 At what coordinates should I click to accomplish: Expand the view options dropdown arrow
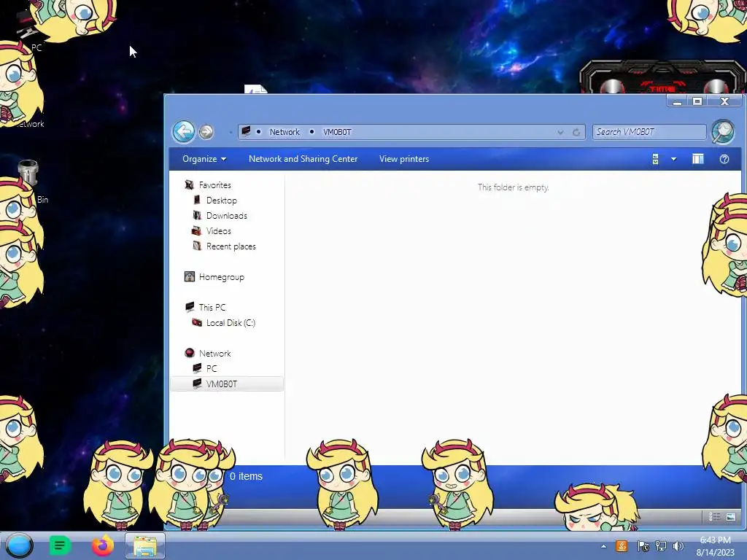point(673,159)
